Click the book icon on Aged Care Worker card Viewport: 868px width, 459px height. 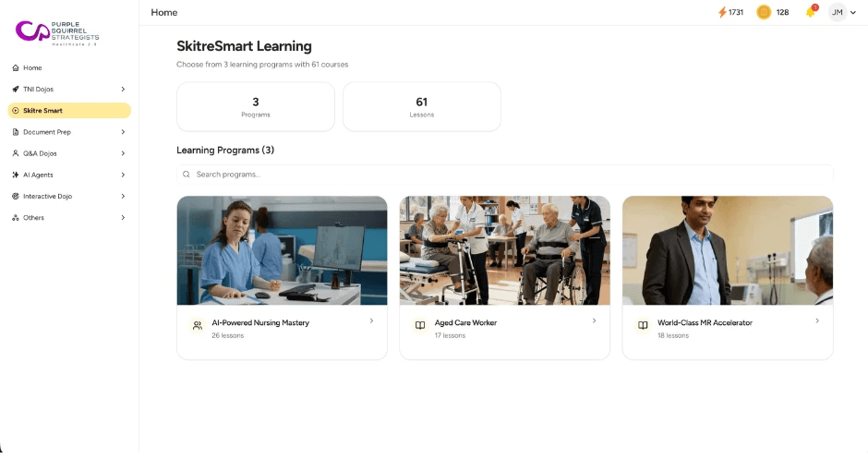420,326
